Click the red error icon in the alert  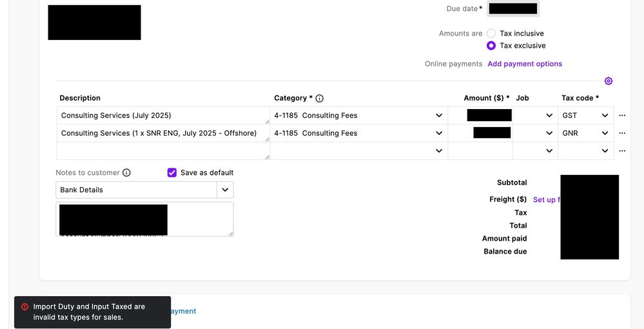tap(24, 307)
